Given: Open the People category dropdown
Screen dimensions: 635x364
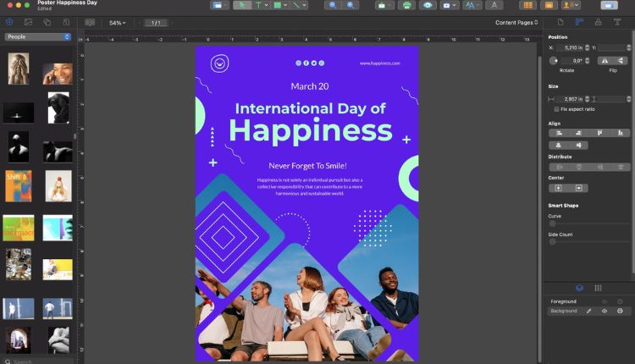Looking at the screenshot, I should tap(38, 37).
